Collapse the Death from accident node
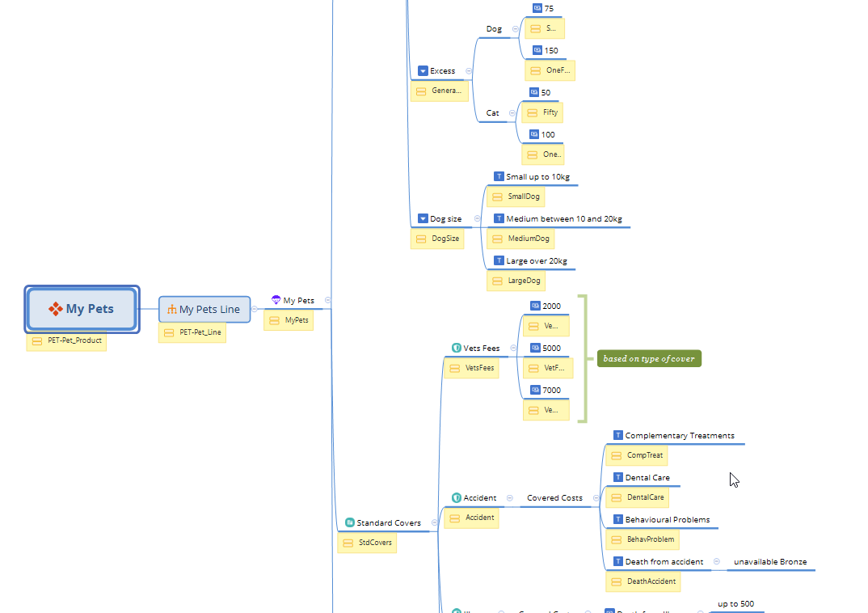The height and width of the screenshot is (613, 868). [x=716, y=562]
